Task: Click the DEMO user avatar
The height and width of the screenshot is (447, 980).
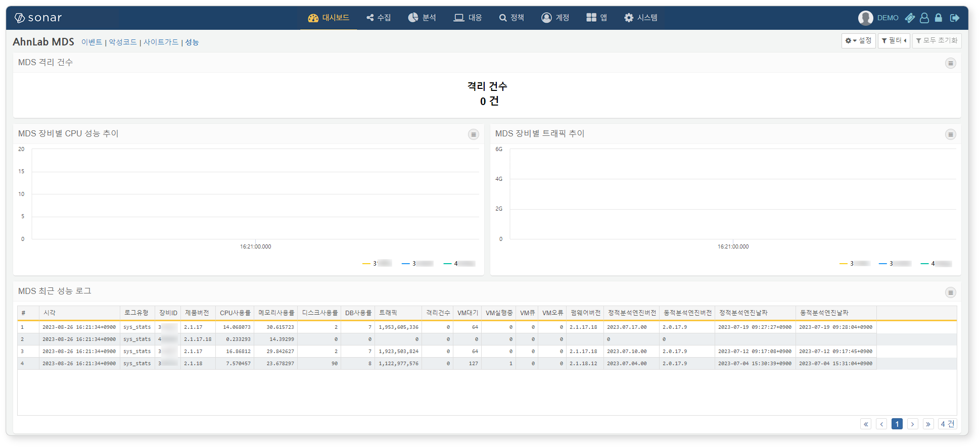Action: (x=866, y=18)
